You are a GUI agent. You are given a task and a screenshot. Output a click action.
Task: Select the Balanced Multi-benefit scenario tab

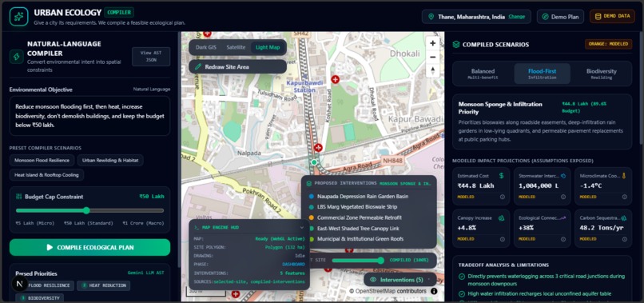[483, 74]
